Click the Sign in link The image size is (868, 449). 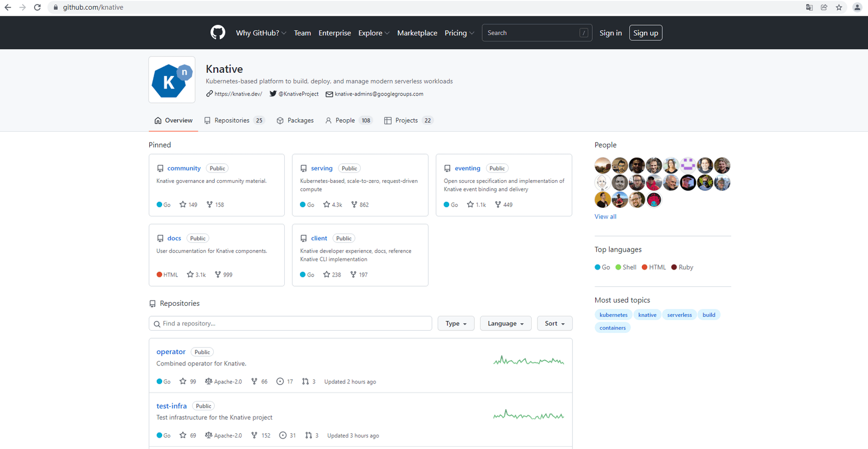coord(611,33)
